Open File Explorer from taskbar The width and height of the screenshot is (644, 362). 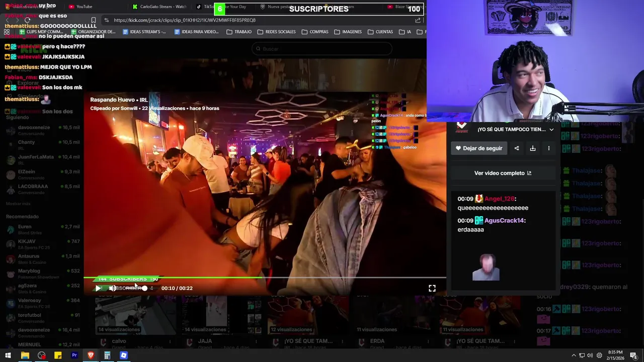point(25,355)
